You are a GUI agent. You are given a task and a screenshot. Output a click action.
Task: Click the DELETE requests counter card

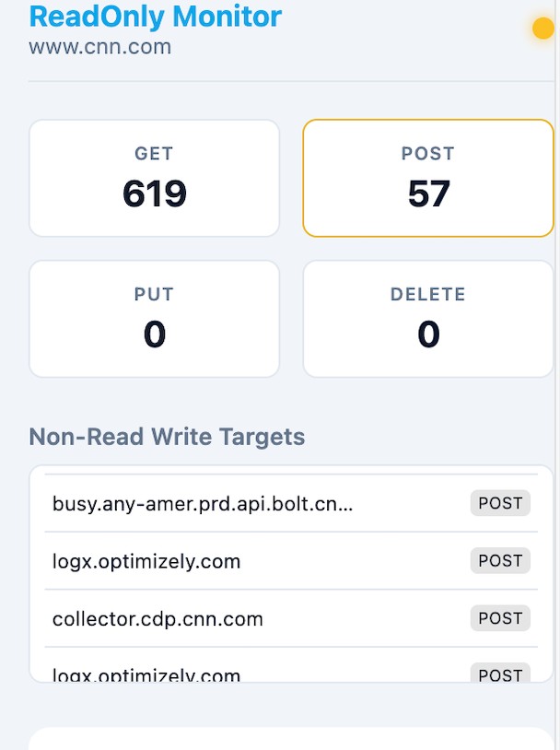[428, 319]
